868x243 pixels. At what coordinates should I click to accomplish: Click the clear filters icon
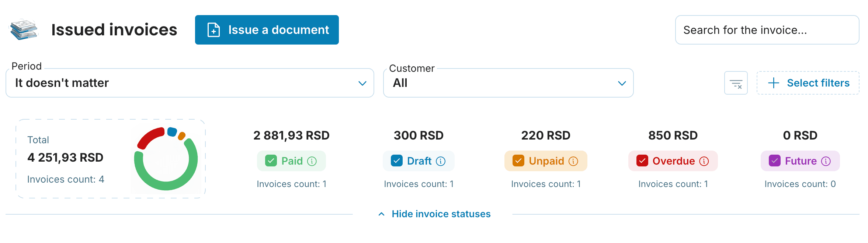tap(736, 83)
